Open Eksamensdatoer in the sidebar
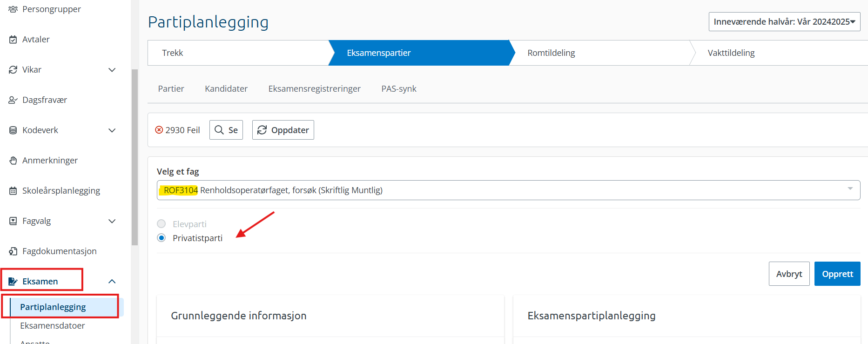 53,326
